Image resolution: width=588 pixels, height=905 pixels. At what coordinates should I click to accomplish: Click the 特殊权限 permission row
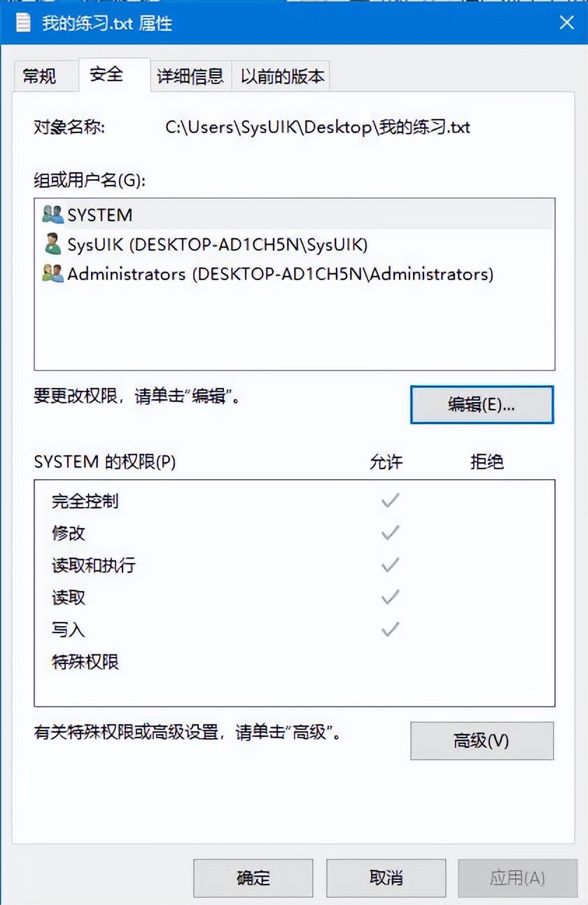pyautogui.click(x=85, y=662)
